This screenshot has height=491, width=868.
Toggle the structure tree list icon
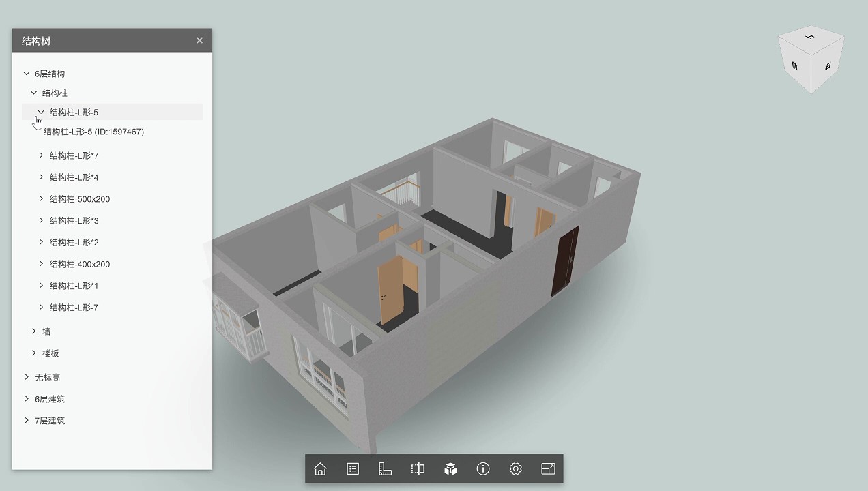(x=353, y=468)
